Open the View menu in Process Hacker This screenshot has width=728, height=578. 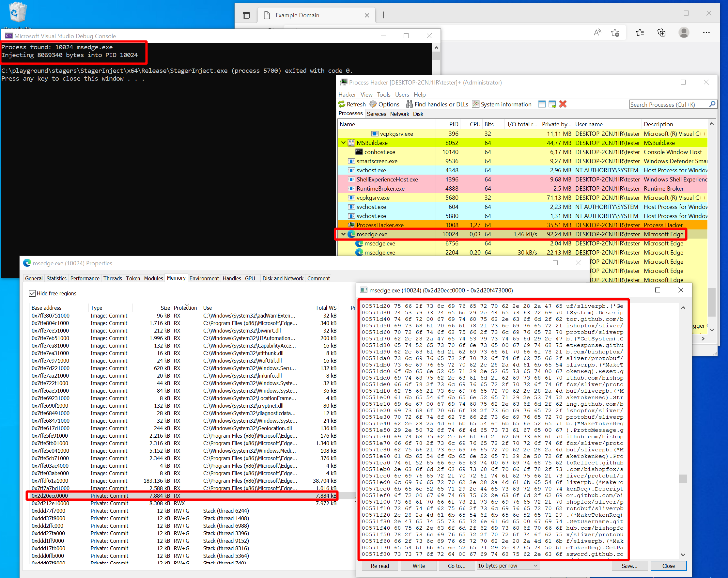(x=366, y=95)
